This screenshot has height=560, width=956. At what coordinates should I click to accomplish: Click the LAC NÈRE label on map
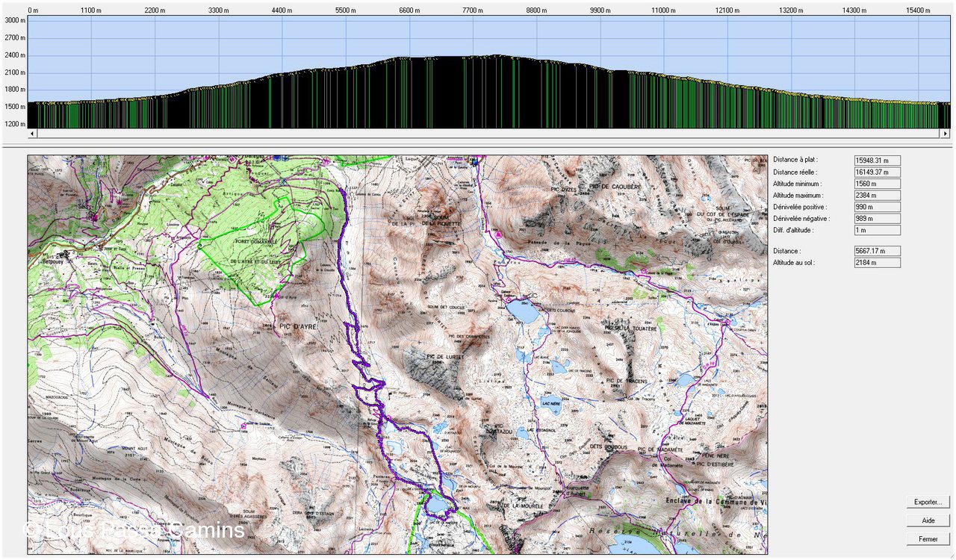550,402
